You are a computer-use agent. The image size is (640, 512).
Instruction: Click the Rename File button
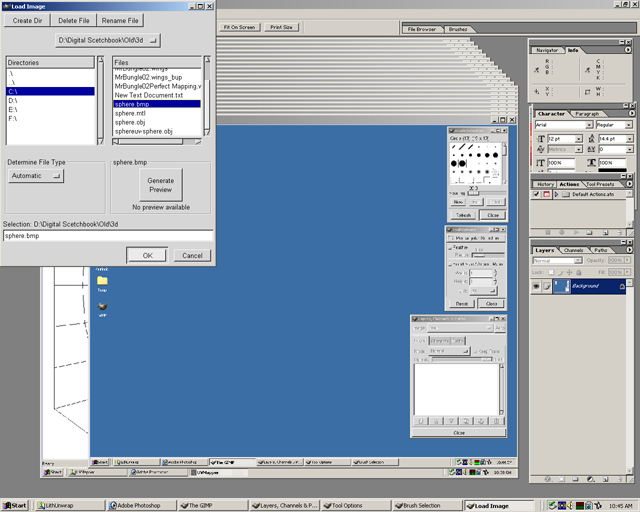pos(120,20)
